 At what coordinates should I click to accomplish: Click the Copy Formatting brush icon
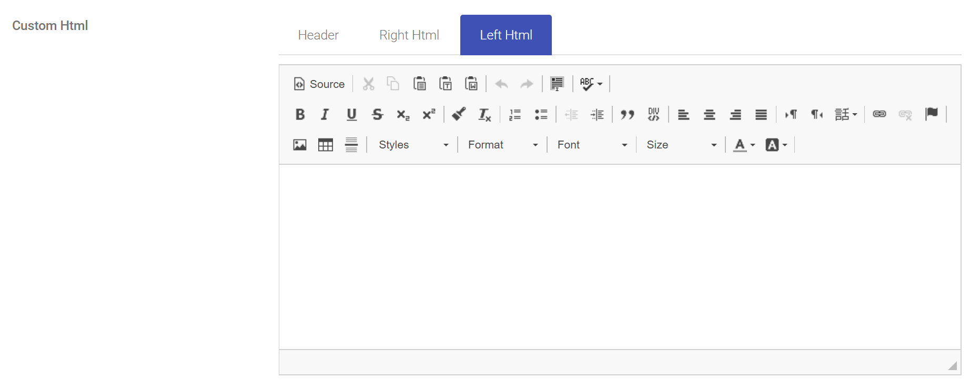pyautogui.click(x=459, y=114)
